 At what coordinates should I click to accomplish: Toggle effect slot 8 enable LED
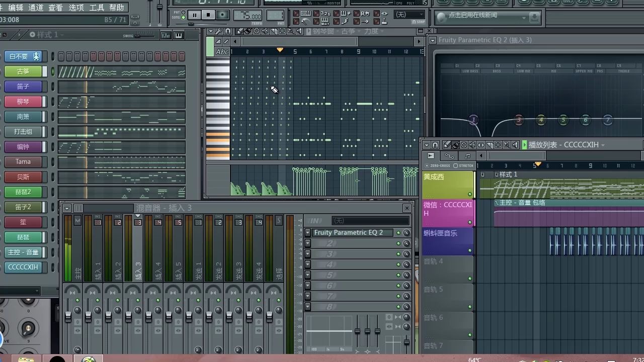[398, 307]
